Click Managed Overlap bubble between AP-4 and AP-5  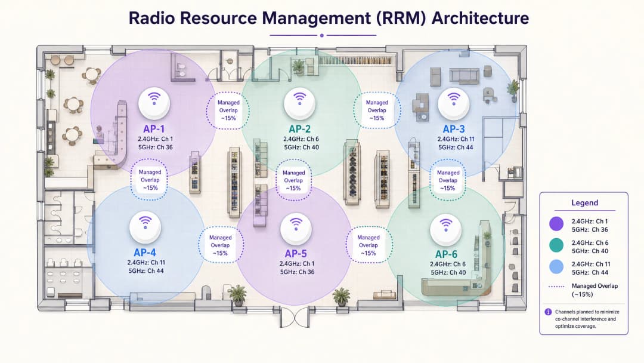pos(221,245)
